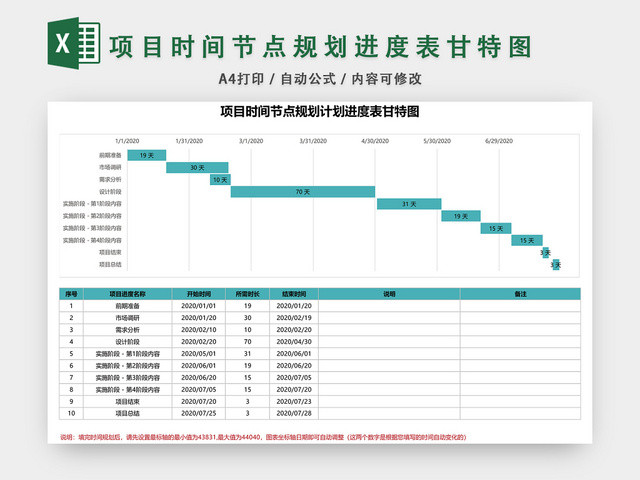Click chart axis label 实施阶段 - 第1阶段内容
The height and width of the screenshot is (480, 640).
[92, 204]
